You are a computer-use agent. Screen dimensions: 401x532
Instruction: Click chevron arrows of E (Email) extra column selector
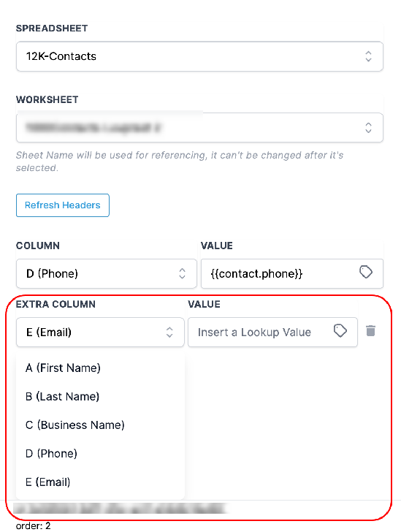coord(169,332)
